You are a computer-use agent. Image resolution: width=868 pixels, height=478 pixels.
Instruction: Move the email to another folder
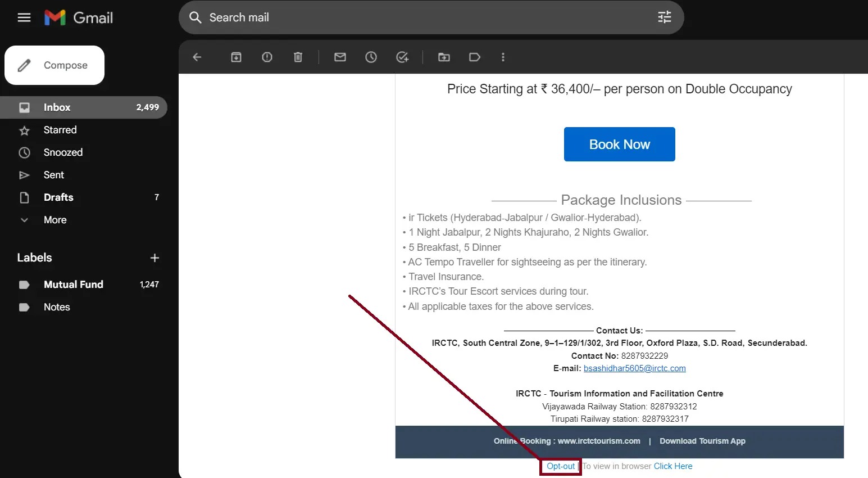pos(444,57)
